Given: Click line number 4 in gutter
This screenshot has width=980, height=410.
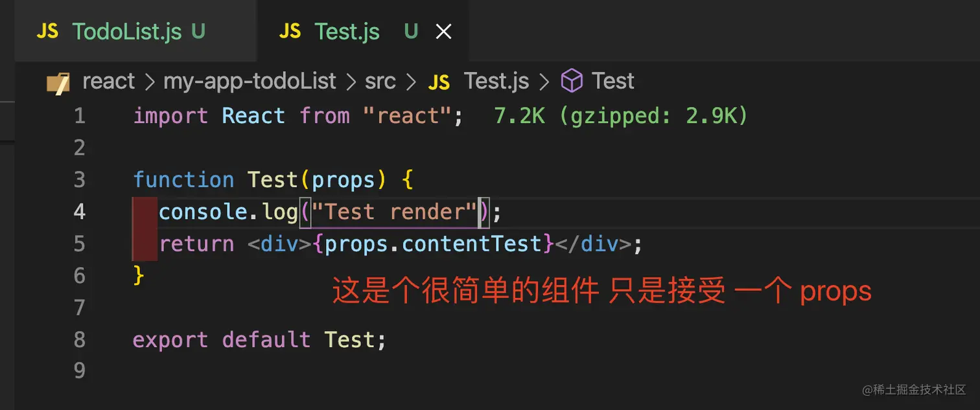Looking at the screenshot, I should 79,212.
